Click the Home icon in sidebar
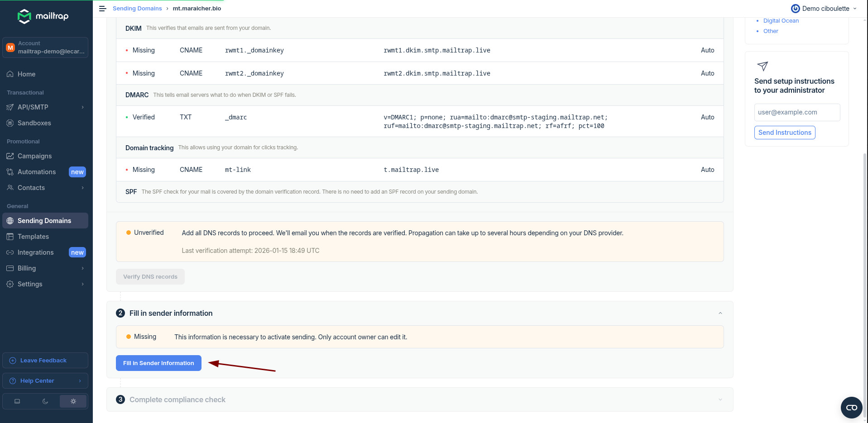Image resolution: width=868 pixels, height=423 pixels. coord(10,74)
